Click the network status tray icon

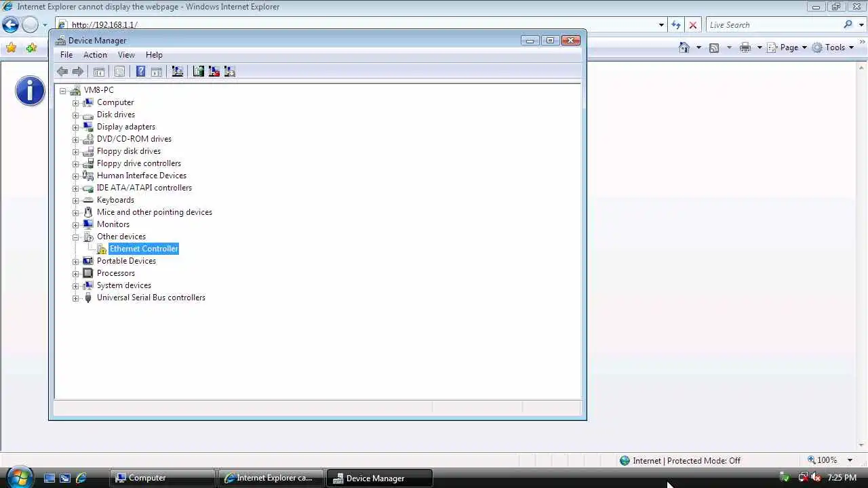pos(804,478)
